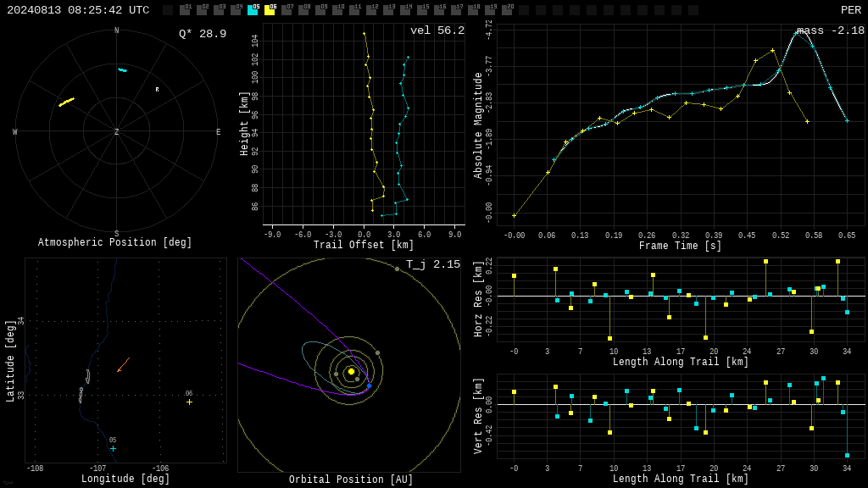Click the yellow meteor track in sky plot

(x=66, y=102)
